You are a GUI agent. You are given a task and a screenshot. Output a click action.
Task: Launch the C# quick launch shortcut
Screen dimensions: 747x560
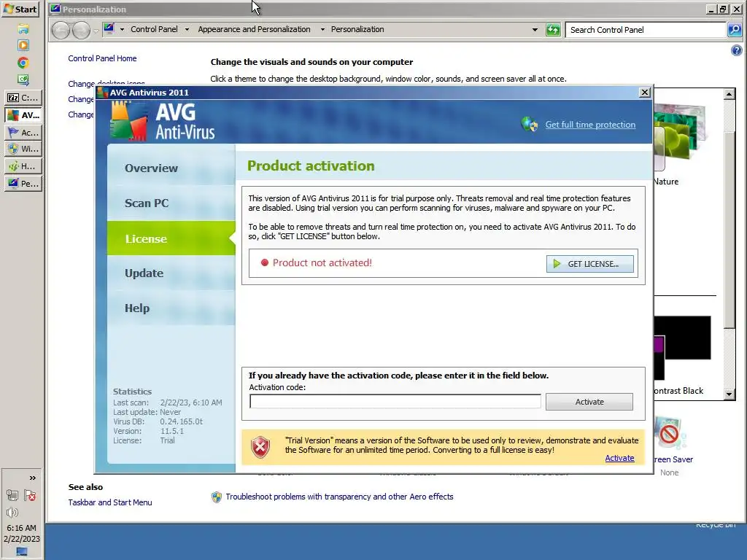[x=23, y=79]
